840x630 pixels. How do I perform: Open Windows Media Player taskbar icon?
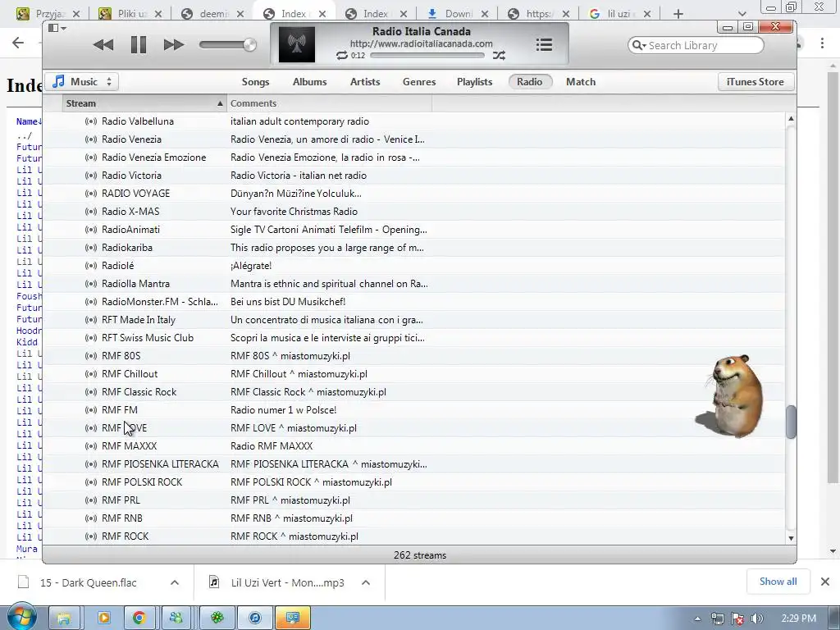[x=103, y=618]
